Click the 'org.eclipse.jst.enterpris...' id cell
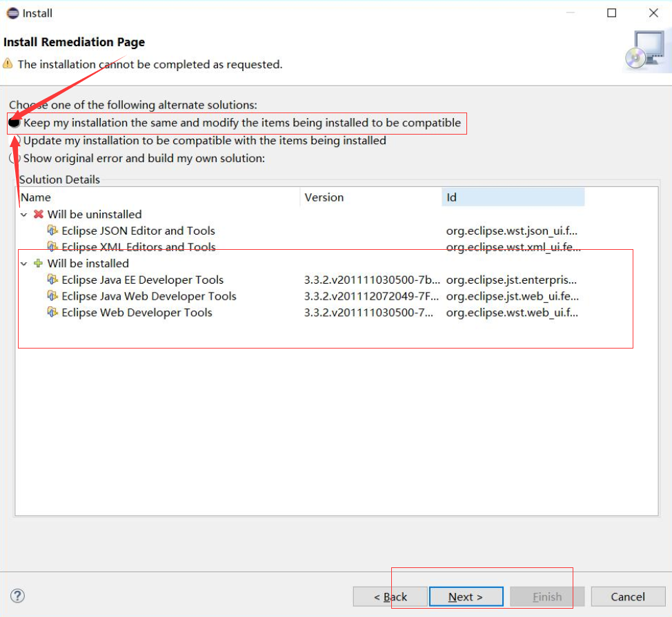672x617 pixels. (511, 280)
